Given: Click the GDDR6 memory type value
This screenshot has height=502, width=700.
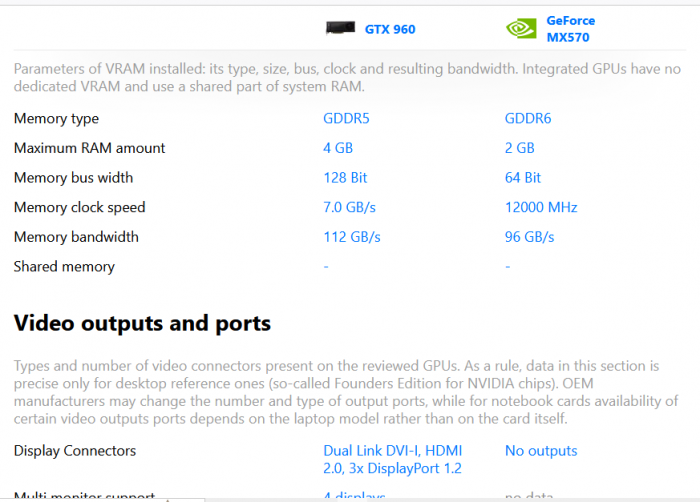Looking at the screenshot, I should point(528,119).
